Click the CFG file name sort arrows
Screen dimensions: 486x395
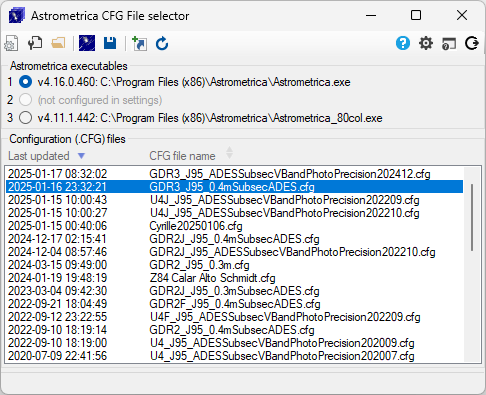tap(229, 153)
